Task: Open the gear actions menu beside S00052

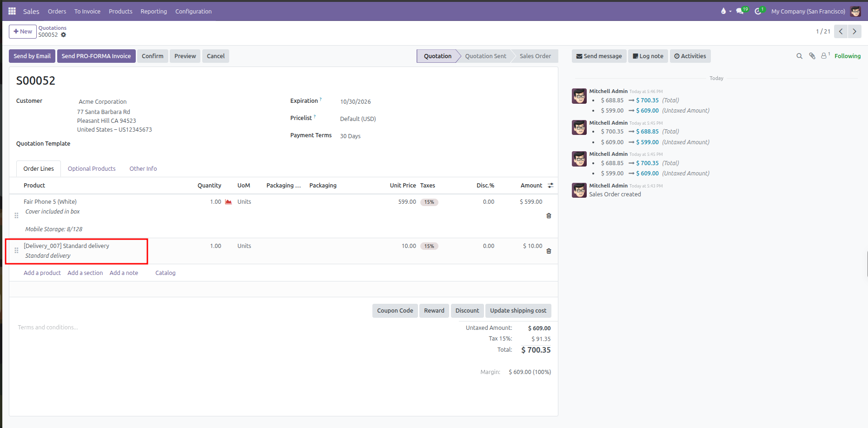Action: [x=64, y=35]
